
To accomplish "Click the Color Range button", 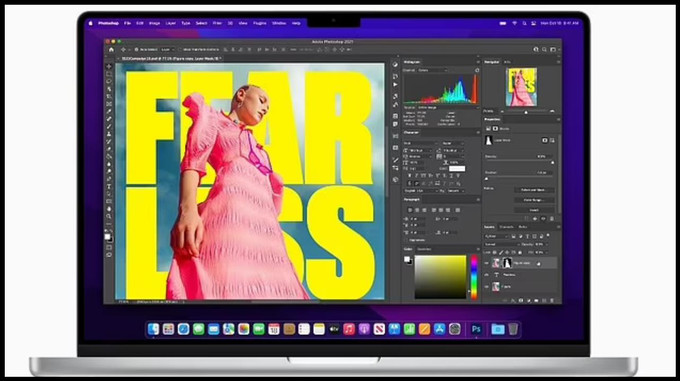I will pos(534,200).
